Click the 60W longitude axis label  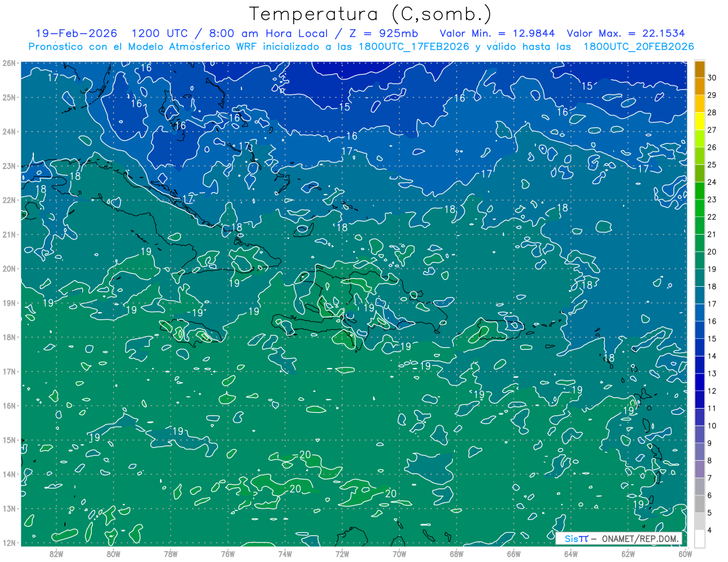point(685,554)
